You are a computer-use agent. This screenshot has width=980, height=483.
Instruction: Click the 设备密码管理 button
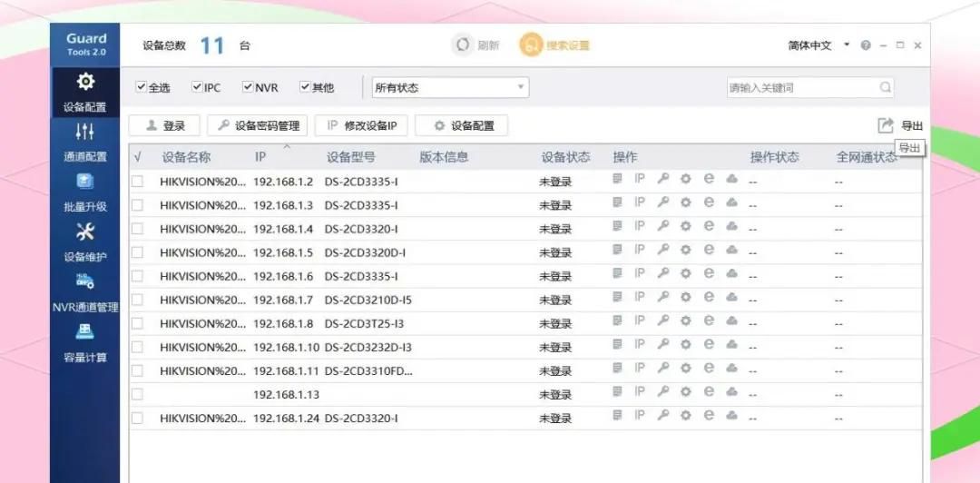click(x=258, y=126)
